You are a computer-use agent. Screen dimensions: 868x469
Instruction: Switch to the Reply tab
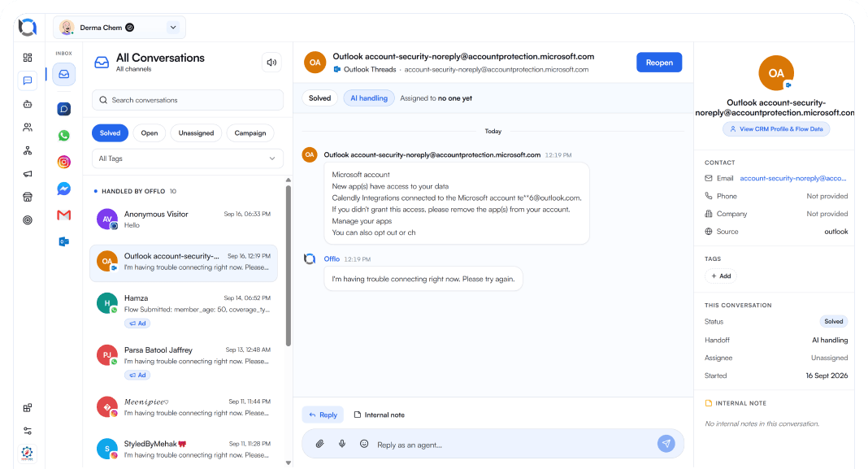pyautogui.click(x=323, y=415)
